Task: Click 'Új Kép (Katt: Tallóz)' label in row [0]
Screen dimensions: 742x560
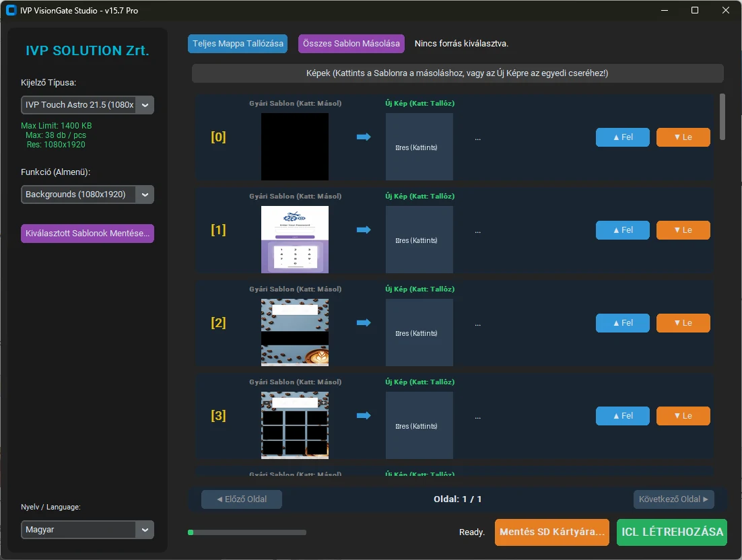Action: (419, 104)
